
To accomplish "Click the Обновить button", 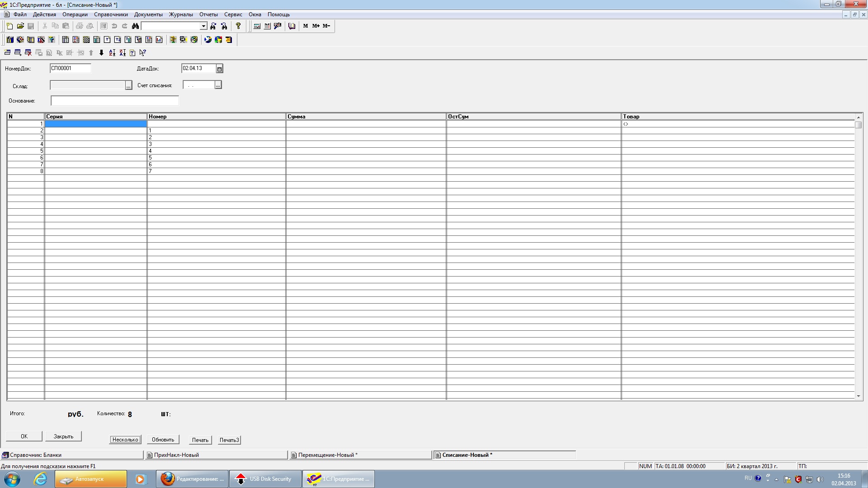I will [x=163, y=440].
